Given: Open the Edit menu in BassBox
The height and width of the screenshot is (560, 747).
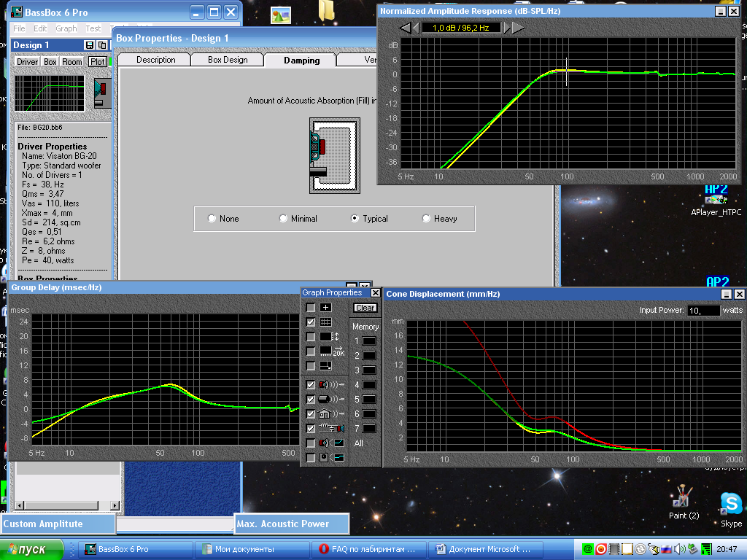Looking at the screenshot, I should (x=40, y=28).
